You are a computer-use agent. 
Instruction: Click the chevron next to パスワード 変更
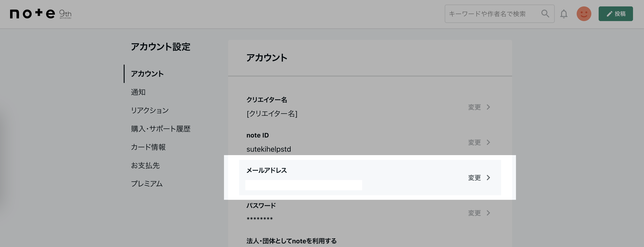(488, 213)
